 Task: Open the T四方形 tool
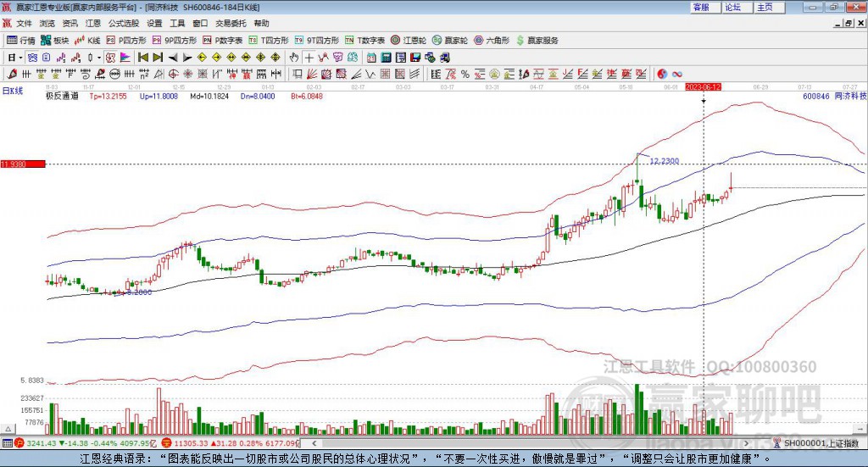[269, 41]
